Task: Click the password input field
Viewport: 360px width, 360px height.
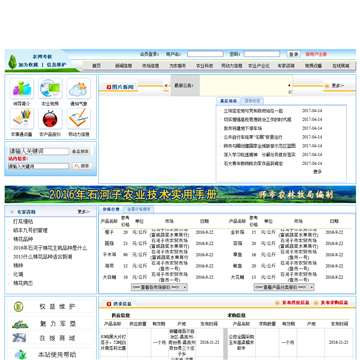Action: [262, 54]
